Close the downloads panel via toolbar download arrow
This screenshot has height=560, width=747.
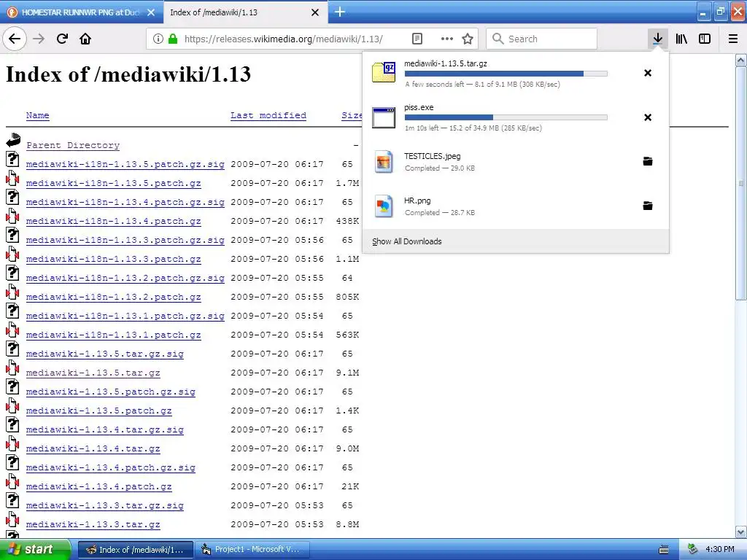pos(658,39)
